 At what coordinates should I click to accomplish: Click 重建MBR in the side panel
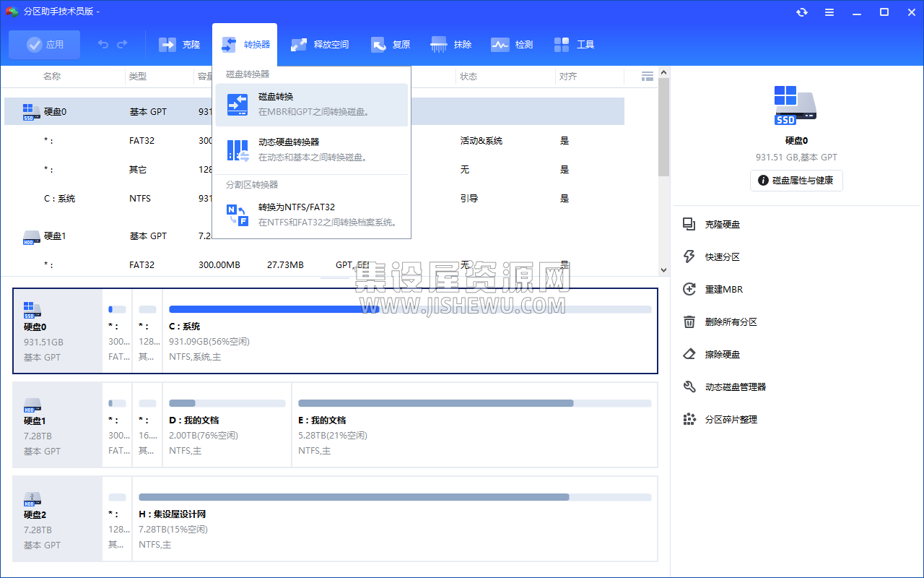coord(723,290)
